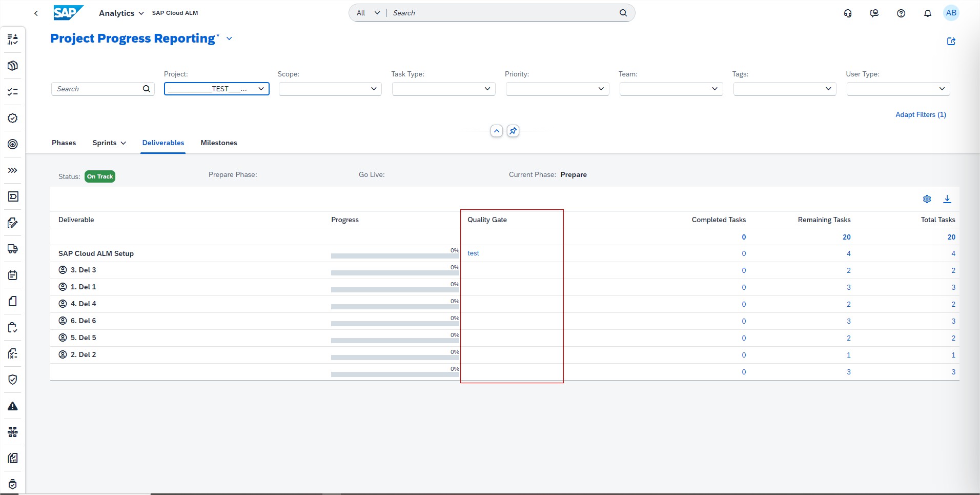Switch to the Milestones tab
Screen dimensions: 980x495
point(218,143)
